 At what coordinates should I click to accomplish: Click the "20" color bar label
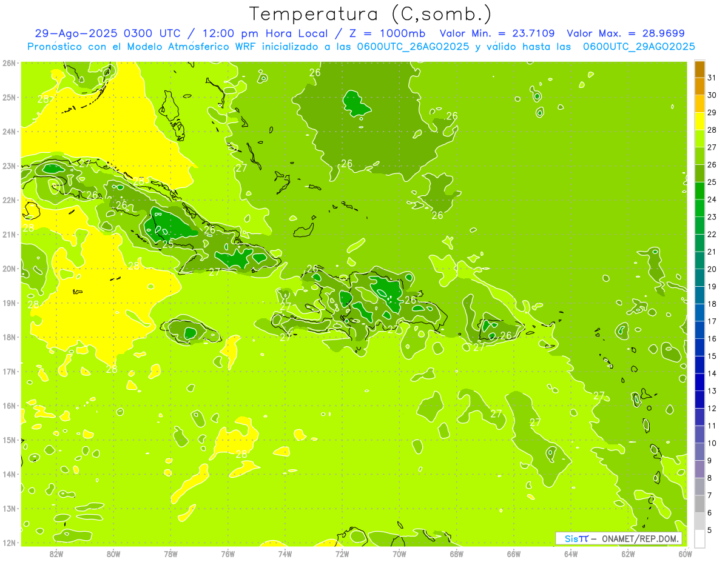click(x=712, y=269)
